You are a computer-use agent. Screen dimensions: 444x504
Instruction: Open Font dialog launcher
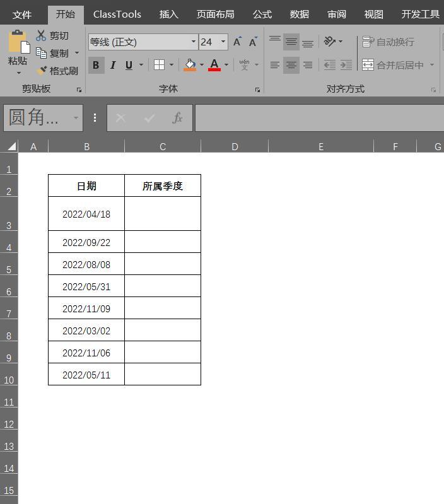(257, 90)
